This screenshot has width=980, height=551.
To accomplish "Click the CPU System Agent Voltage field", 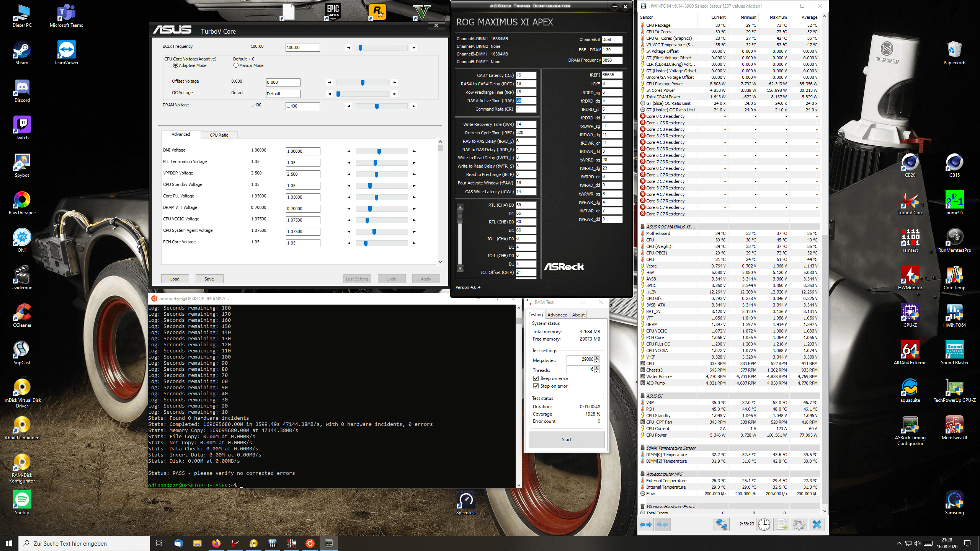I will point(303,232).
